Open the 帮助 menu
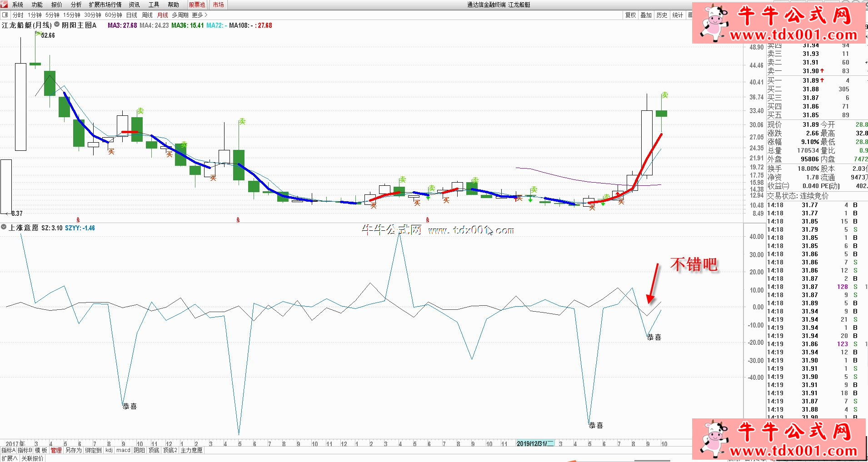This screenshot has width=868, height=462. [x=174, y=5]
